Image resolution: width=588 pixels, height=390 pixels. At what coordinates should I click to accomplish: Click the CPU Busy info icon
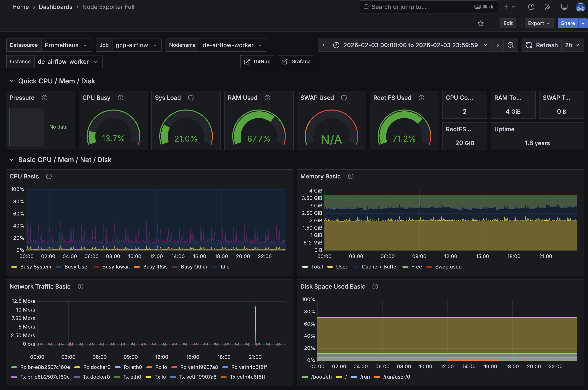click(121, 98)
